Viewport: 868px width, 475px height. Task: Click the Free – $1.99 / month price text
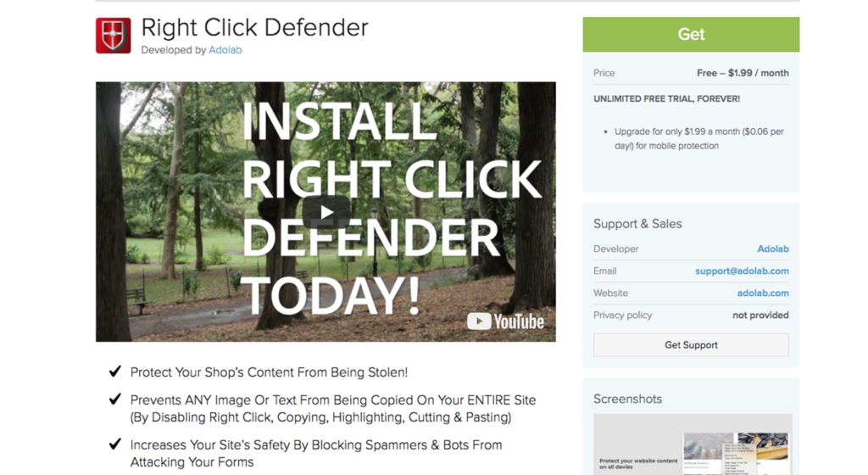click(x=743, y=73)
